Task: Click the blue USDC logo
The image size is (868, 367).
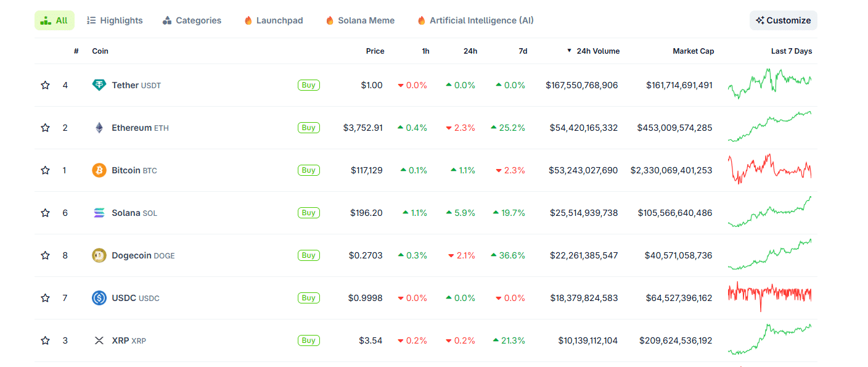Action: (99, 298)
